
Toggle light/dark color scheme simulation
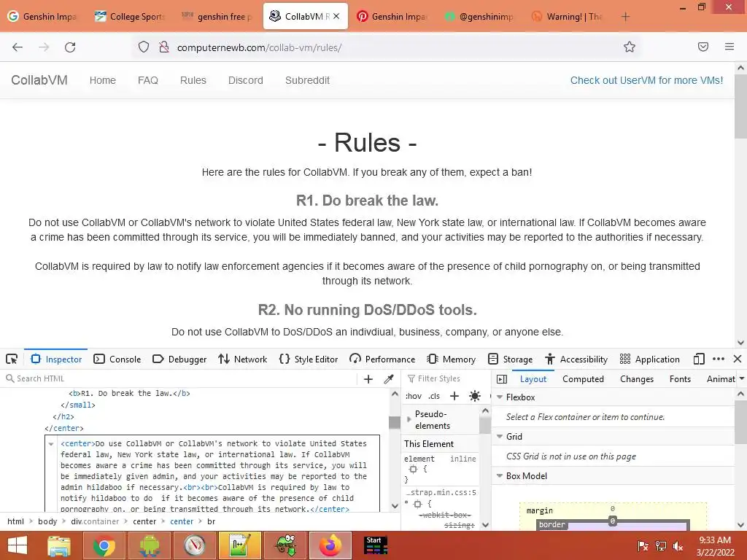[474, 396]
